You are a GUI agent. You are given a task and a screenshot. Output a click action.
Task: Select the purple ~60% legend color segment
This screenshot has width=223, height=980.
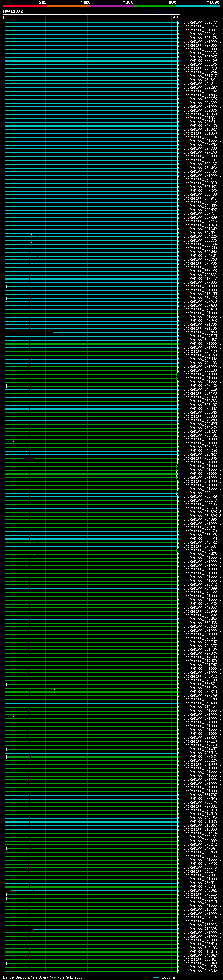[111, 6]
